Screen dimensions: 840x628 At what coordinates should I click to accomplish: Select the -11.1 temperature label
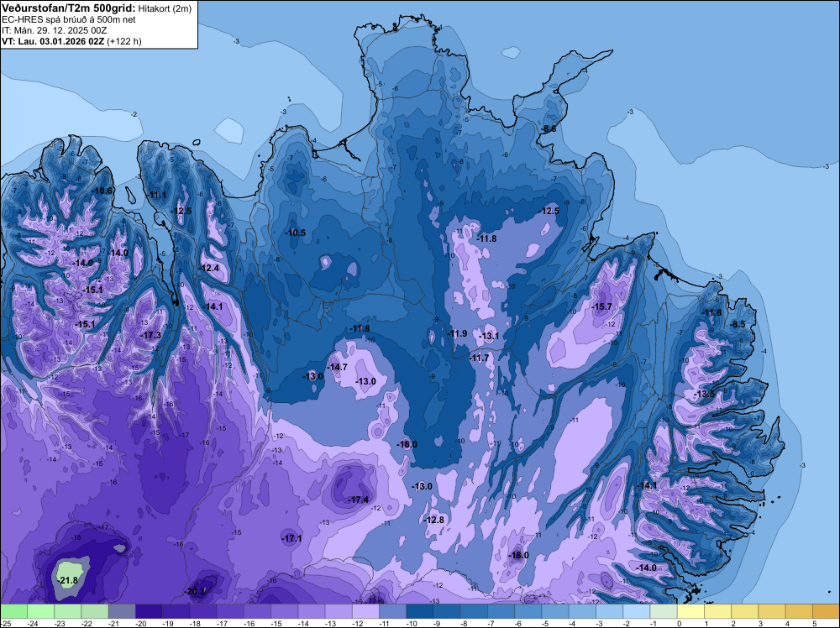[158, 195]
